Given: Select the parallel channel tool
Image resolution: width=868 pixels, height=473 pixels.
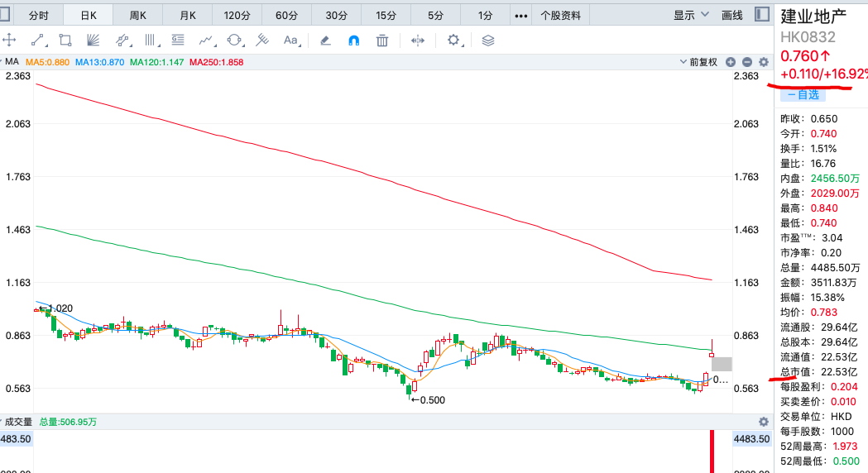Looking at the screenshot, I should click(123, 40).
